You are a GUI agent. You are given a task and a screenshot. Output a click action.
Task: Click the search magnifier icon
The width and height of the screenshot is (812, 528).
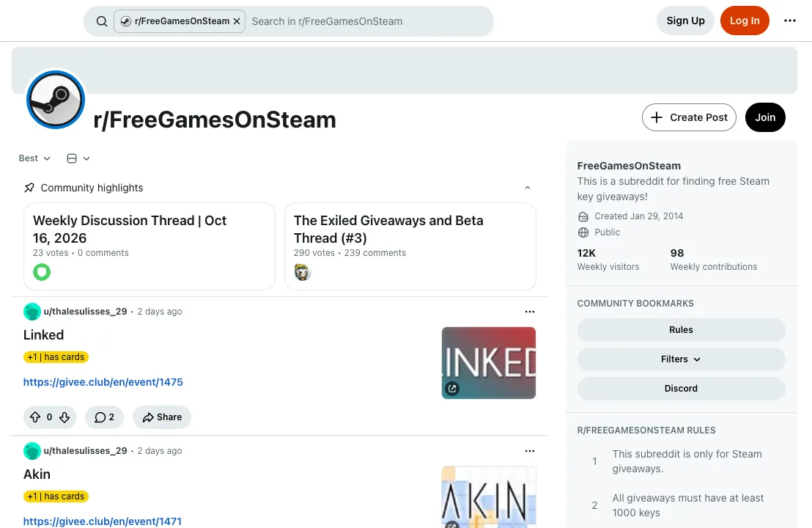click(x=102, y=21)
